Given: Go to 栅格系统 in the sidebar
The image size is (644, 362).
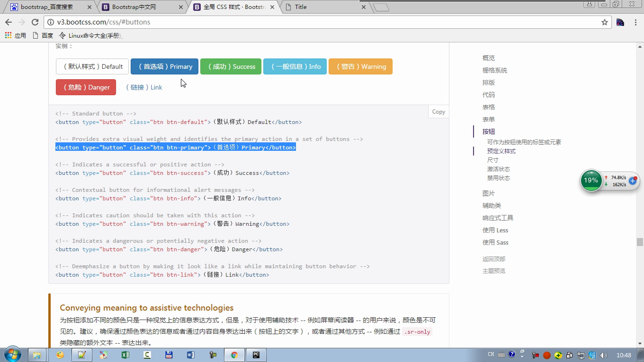Looking at the screenshot, I should coord(494,70).
